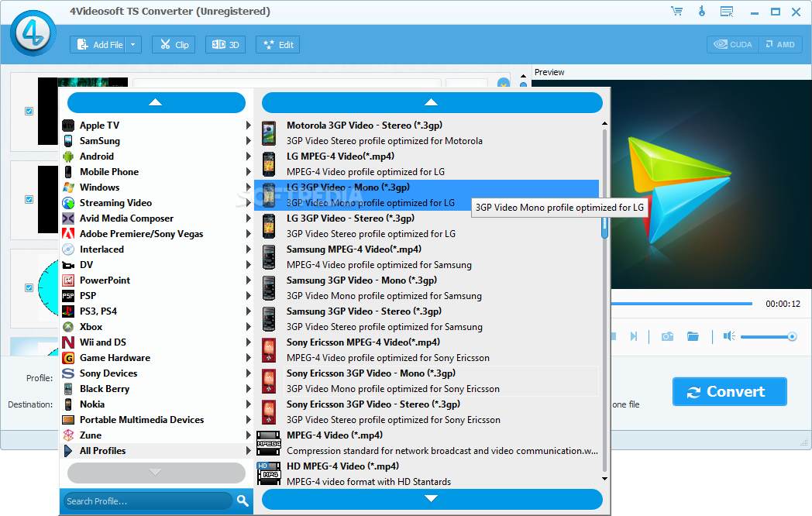Screen dimensions: 812x516
Task: Open the snapshot folder icon
Action: coord(693,337)
